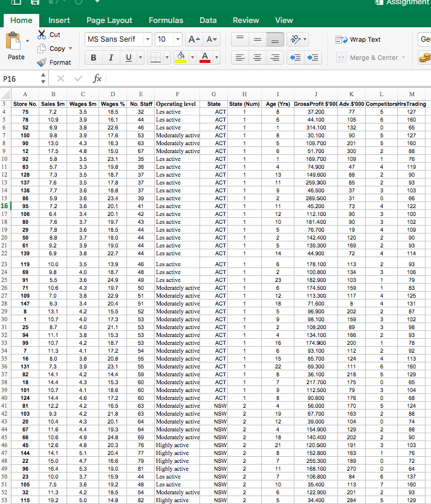This screenshot has width=431, height=504.
Task: Open the Data tab
Action: point(208,20)
